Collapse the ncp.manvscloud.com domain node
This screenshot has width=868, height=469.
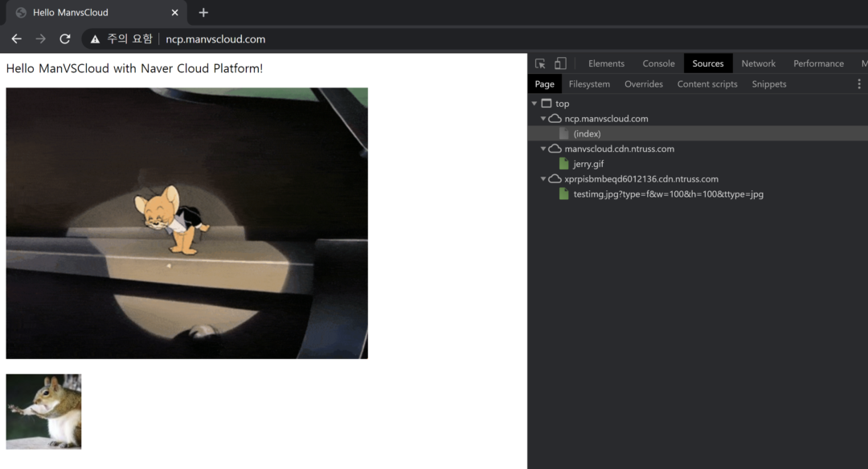543,119
